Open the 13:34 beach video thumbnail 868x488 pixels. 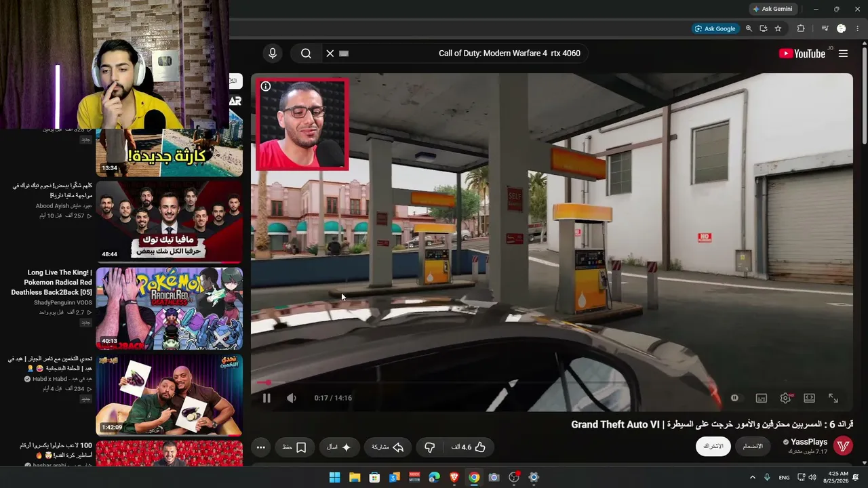click(169, 152)
